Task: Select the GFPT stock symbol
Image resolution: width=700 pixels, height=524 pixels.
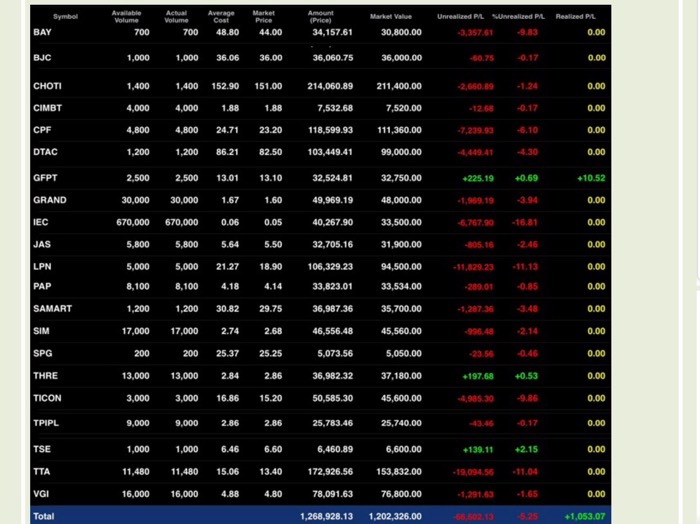Action: point(45,178)
